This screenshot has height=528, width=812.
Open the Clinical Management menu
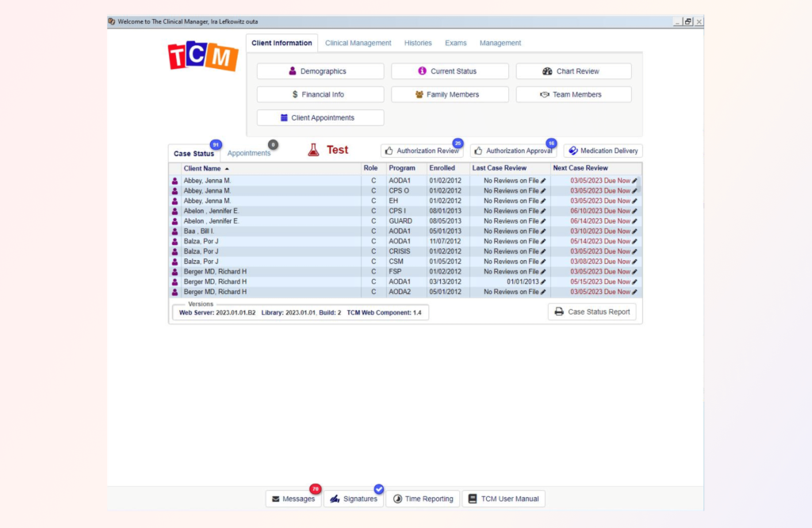coord(358,43)
